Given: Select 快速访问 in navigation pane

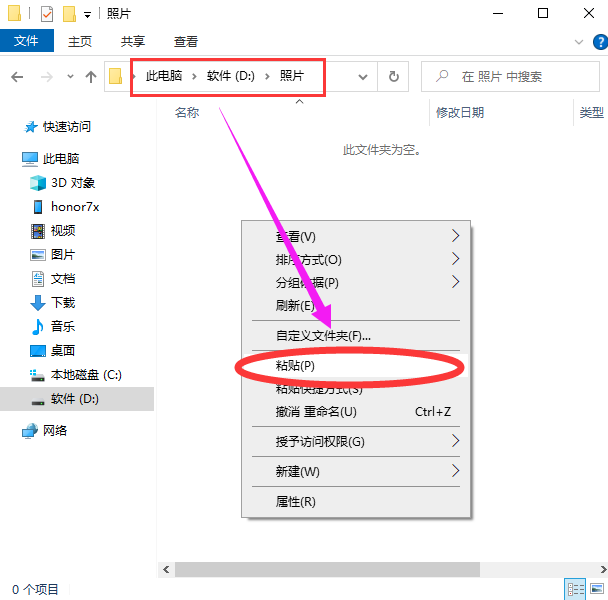Looking at the screenshot, I should pyautogui.click(x=67, y=127).
